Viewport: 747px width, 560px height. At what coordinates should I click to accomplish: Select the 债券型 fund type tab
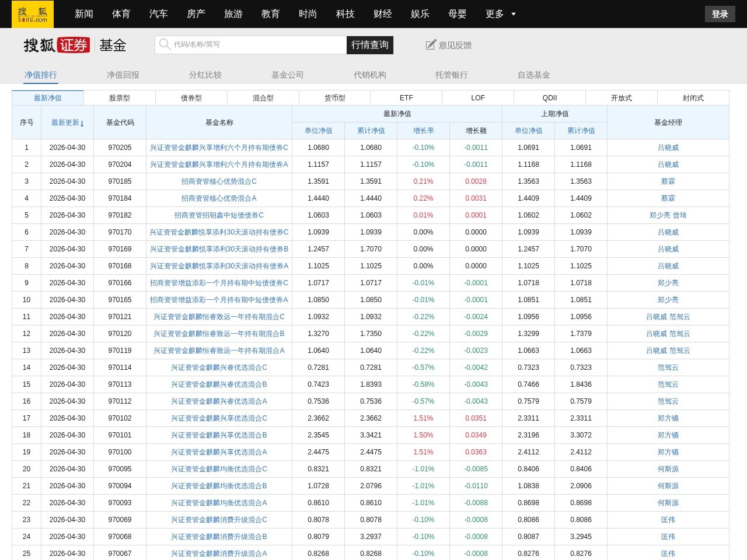coord(191,98)
